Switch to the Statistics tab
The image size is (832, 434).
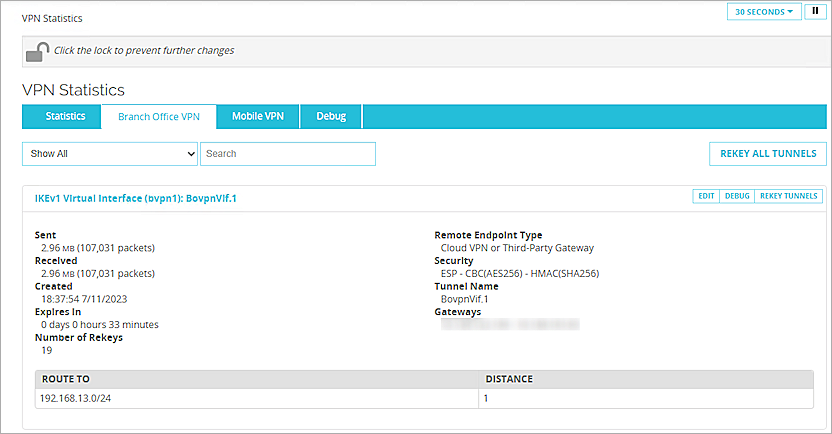(65, 116)
